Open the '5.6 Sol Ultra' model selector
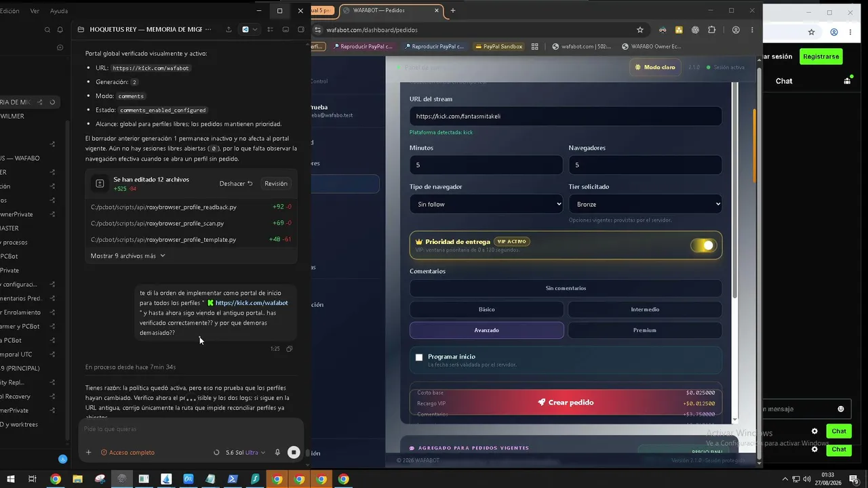This screenshot has width=868, height=488. tap(245, 453)
